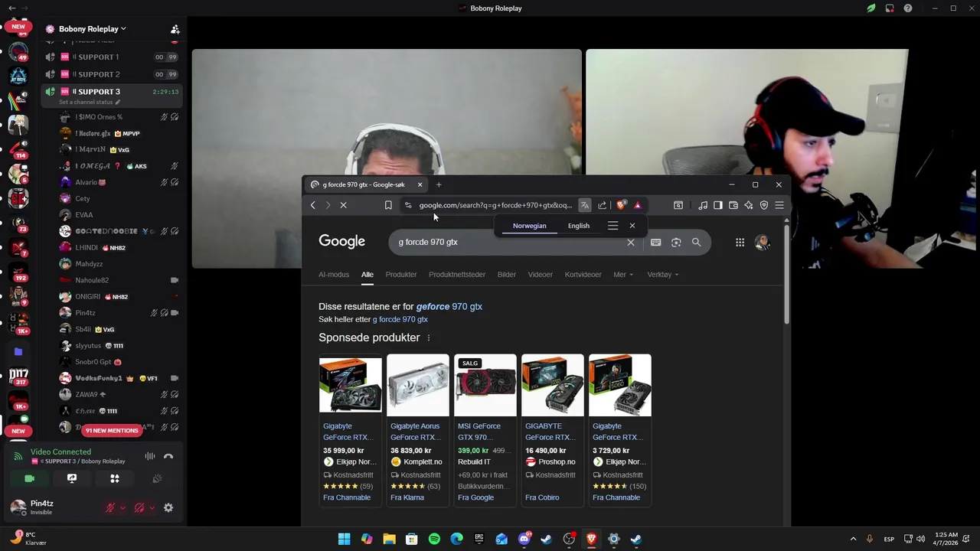Click the share page icon
The image size is (980, 551).
603,205
